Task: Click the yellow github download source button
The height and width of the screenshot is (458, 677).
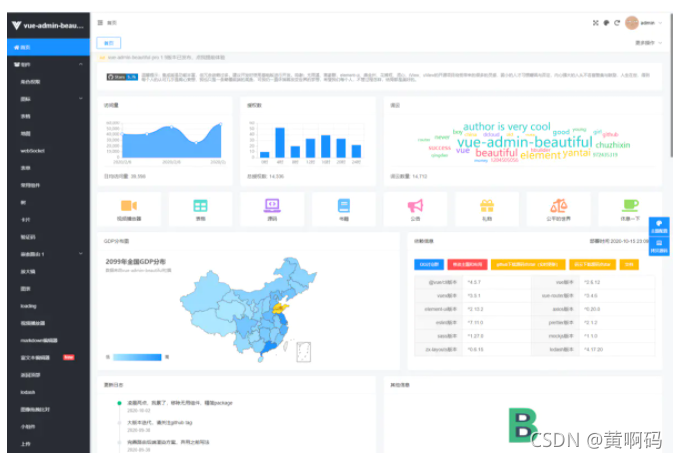Action: 528,264
